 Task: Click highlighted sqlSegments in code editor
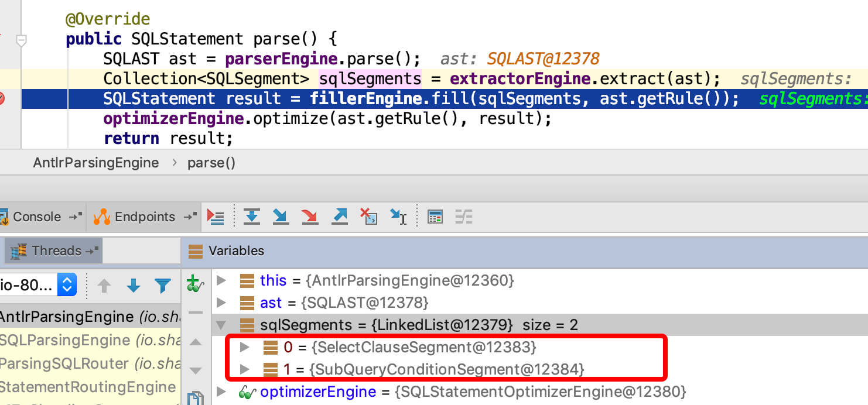(370, 78)
